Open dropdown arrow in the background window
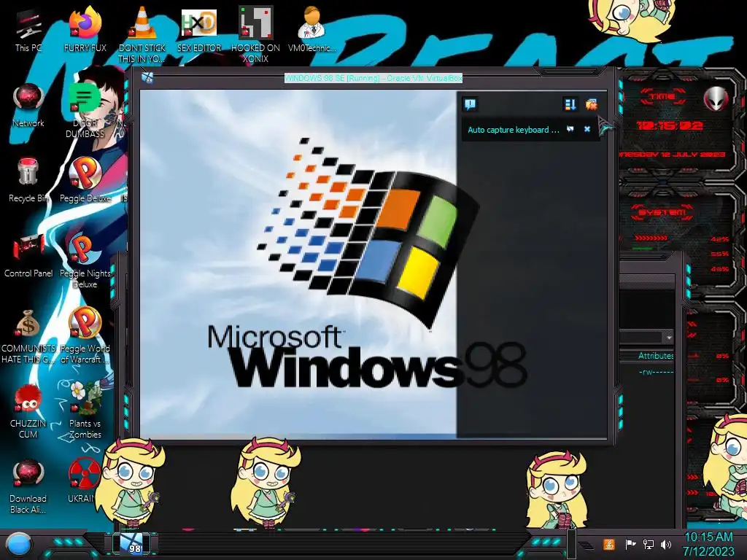The height and width of the screenshot is (560, 747). tap(669, 338)
